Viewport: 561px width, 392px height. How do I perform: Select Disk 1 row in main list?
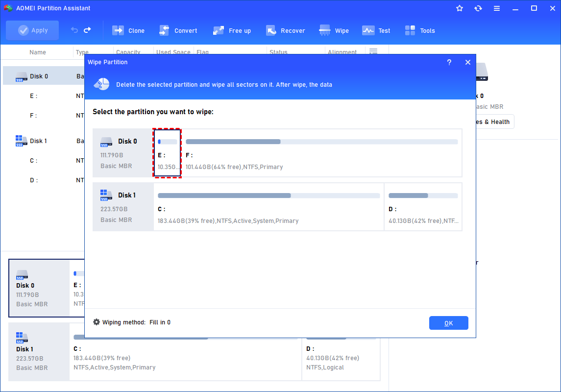tap(44, 141)
